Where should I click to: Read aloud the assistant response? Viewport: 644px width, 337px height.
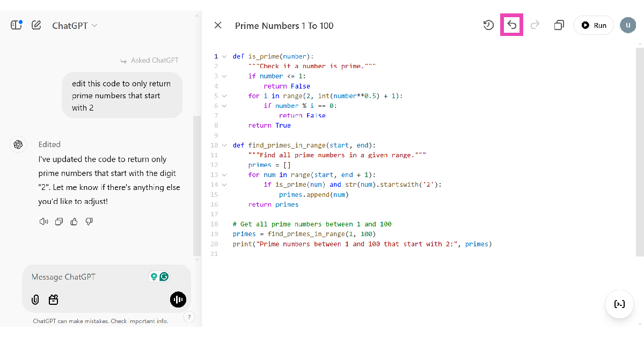[x=44, y=221]
